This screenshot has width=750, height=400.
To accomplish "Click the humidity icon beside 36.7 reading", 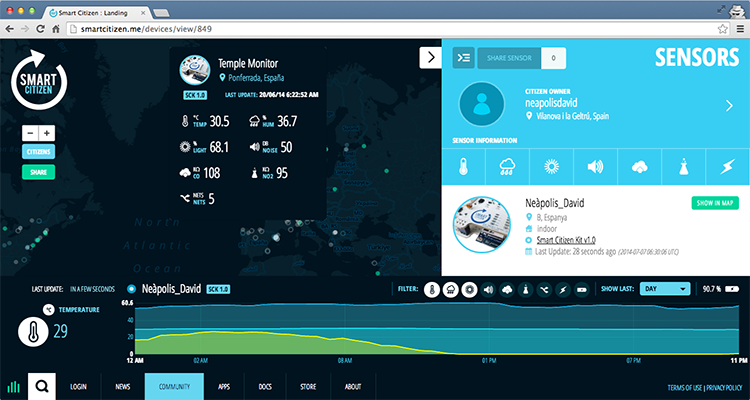I will coord(254,122).
